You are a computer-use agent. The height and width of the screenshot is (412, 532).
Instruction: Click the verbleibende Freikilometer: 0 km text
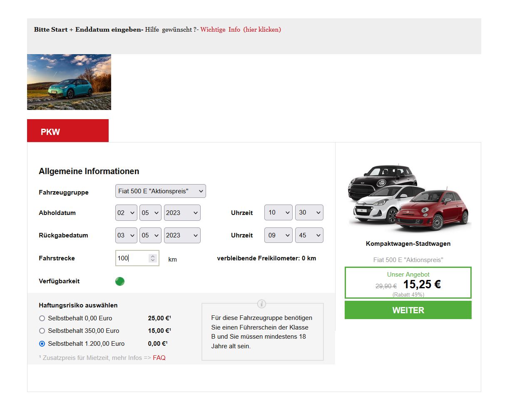click(266, 258)
